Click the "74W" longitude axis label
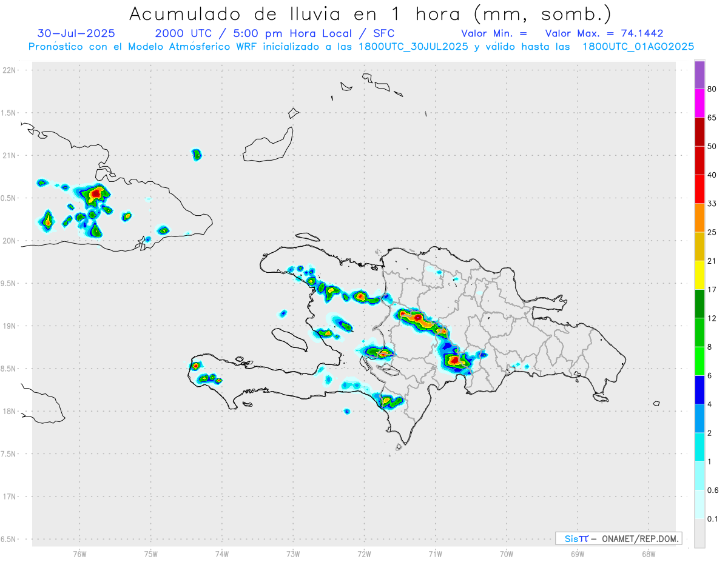The image size is (728, 562). point(222,554)
